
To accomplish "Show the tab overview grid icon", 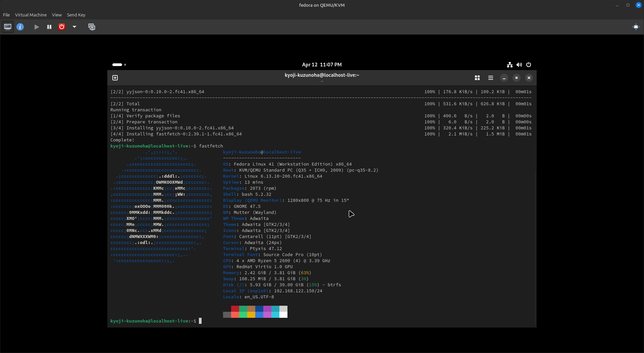I will [477, 78].
